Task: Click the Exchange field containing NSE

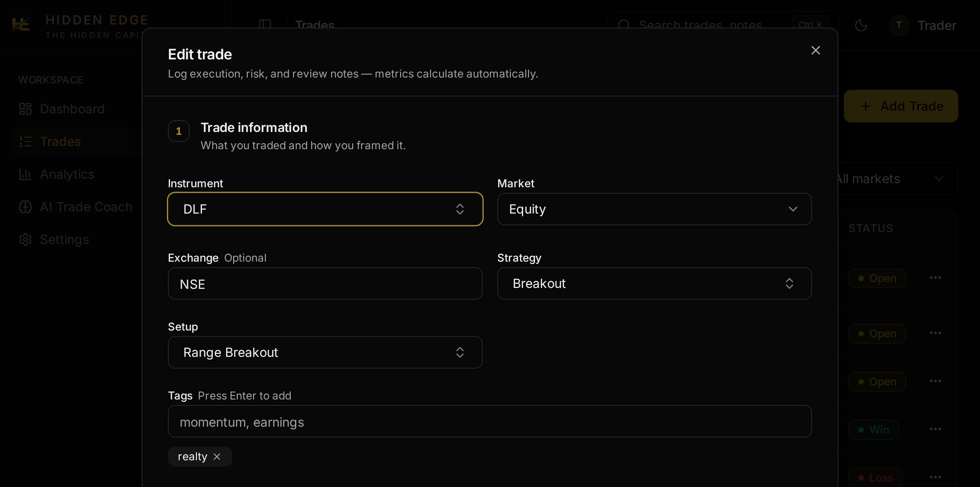Action: tap(325, 283)
